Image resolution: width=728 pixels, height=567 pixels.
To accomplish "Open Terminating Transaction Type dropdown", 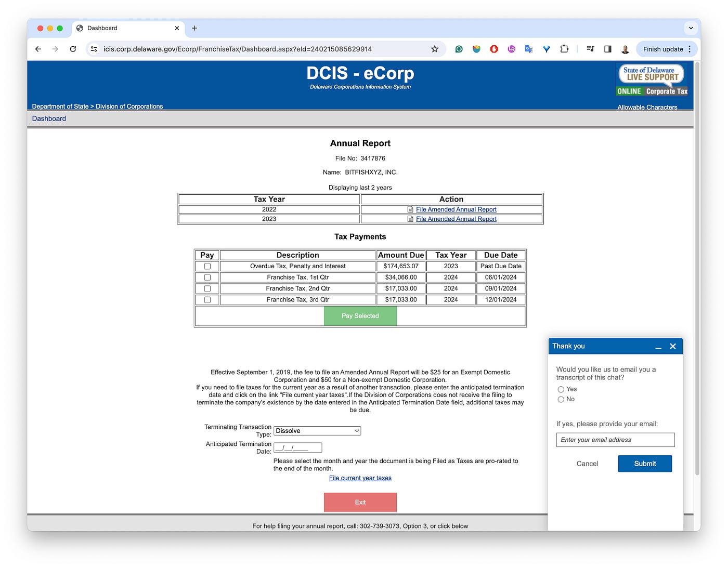I will (x=317, y=431).
